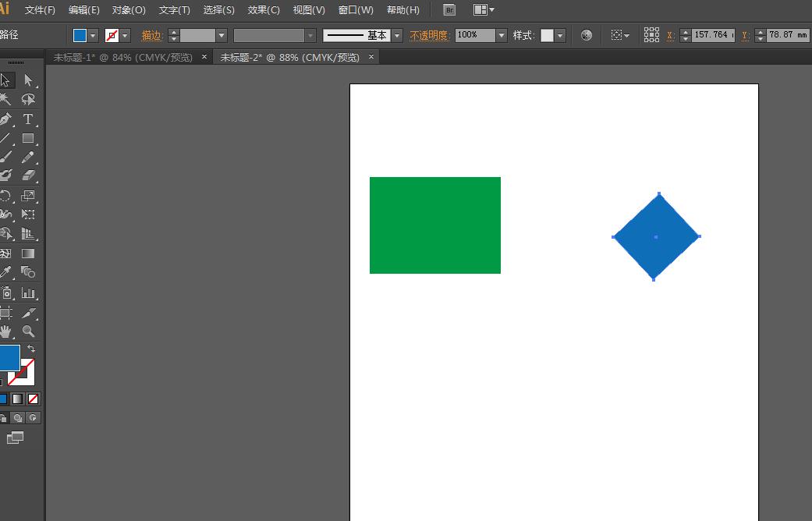The width and height of the screenshot is (812, 521).
Task: Select the Eraser tool
Action: coord(28,175)
